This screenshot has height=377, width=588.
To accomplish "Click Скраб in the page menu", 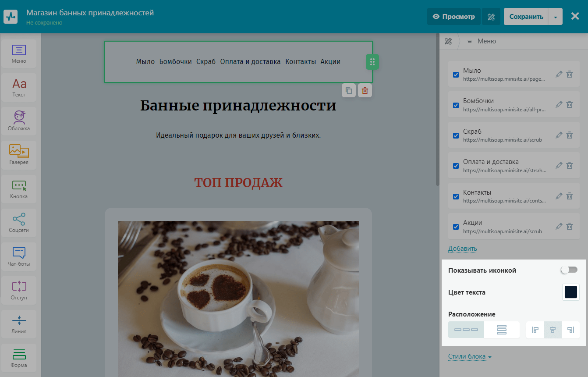I will (206, 61).
